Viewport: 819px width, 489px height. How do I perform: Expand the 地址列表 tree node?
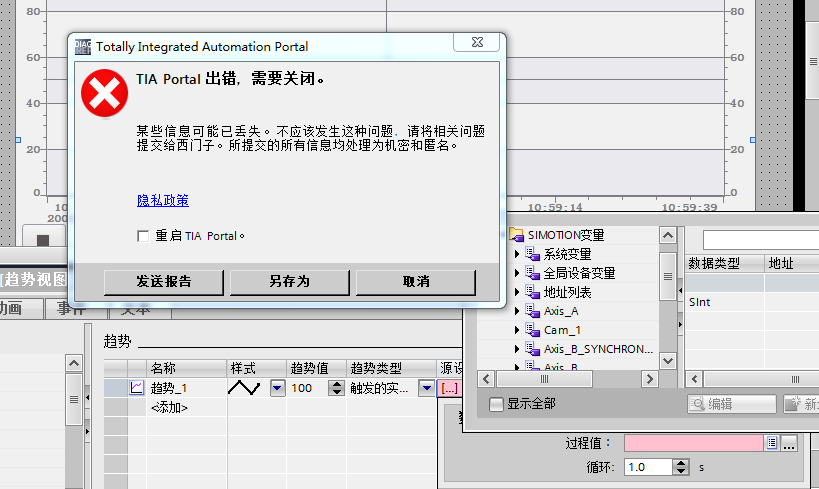[x=517, y=292]
